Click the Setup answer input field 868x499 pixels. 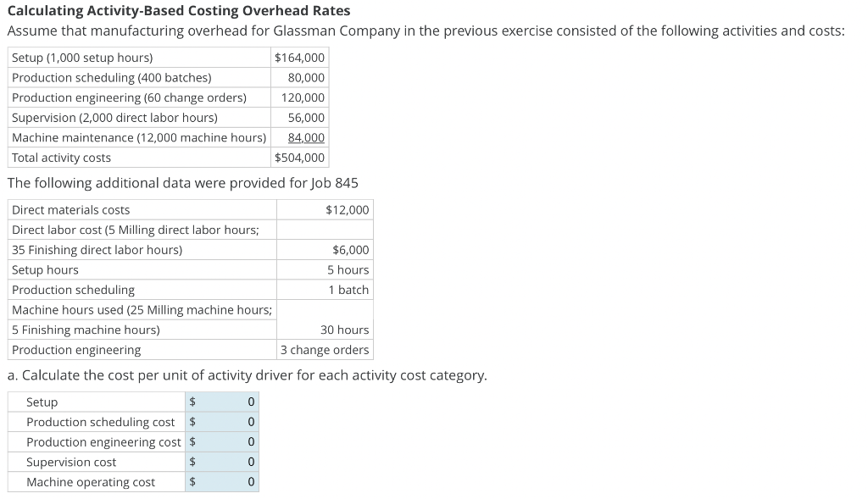pyautogui.click(x=222, y=402)
